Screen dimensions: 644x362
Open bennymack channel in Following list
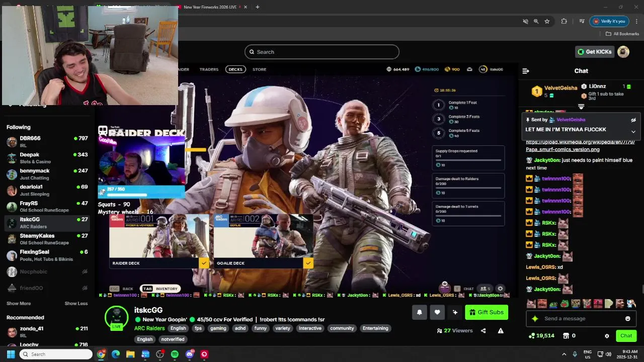pyautogui.click(x=47, y=174)
